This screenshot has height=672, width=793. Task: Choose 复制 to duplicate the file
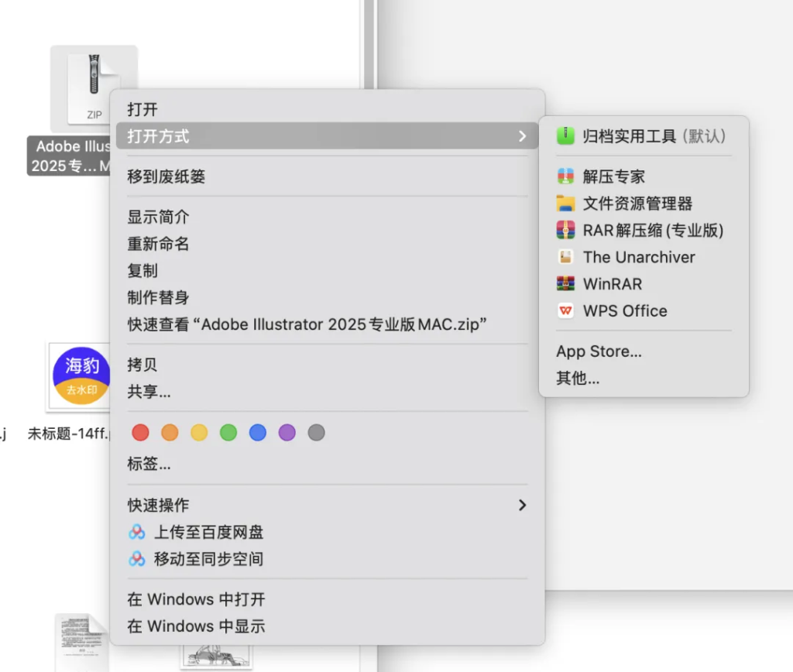[x=327, y=270]
